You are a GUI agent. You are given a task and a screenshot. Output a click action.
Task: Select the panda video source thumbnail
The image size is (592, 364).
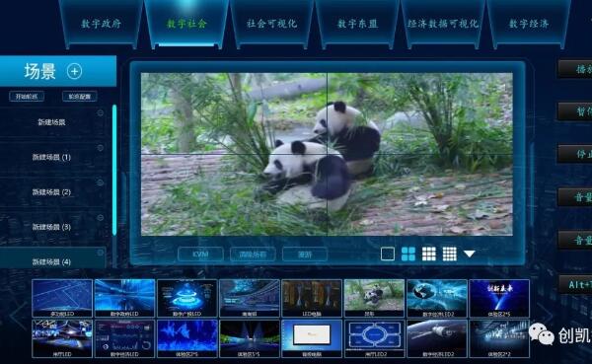[x=375, y=298]
